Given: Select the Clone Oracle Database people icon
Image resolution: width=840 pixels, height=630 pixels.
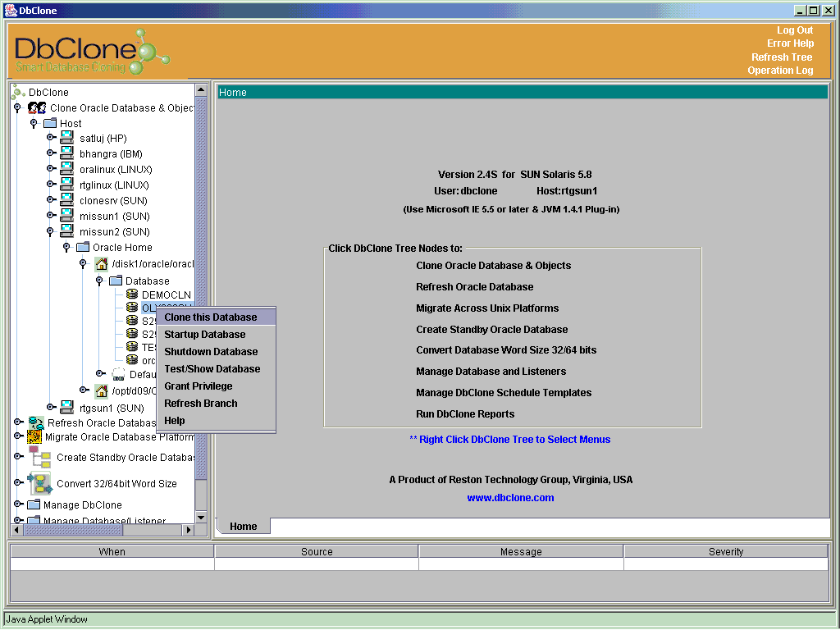Looking at the screenshot, I should pyautogui.click(x=37, y=107).
